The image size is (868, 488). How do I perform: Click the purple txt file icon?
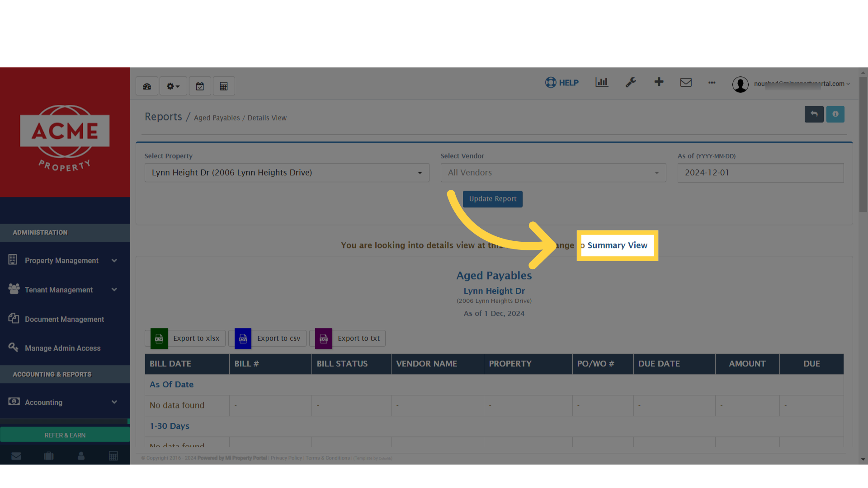click(324, 338)
